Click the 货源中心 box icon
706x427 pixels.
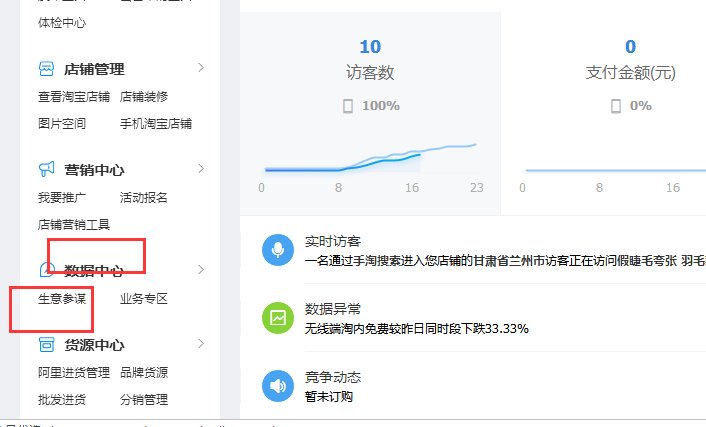pyautogui.click(x=46, y=345)
